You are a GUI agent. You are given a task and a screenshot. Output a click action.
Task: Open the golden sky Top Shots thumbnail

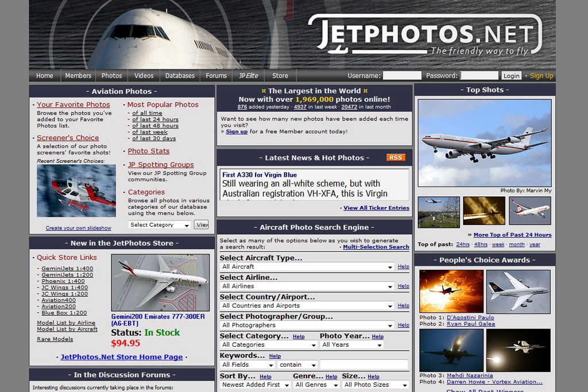[484, 211]
